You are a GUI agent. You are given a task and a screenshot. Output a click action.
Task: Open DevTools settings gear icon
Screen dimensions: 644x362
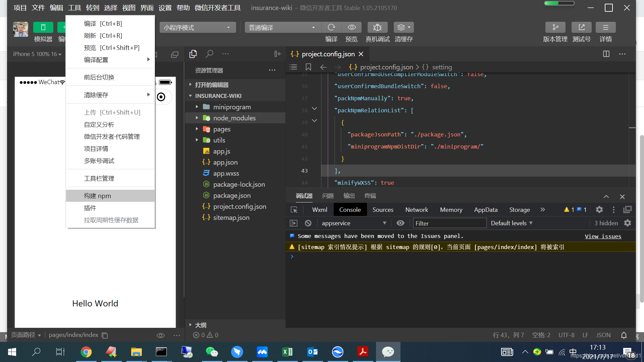point(599,210)
